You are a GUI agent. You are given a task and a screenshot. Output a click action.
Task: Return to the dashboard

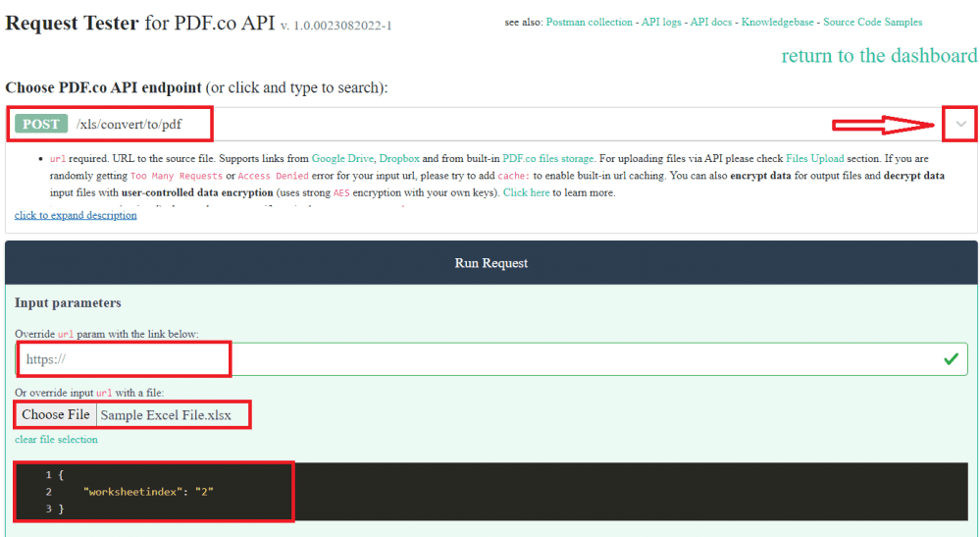(x=879, y=56)
